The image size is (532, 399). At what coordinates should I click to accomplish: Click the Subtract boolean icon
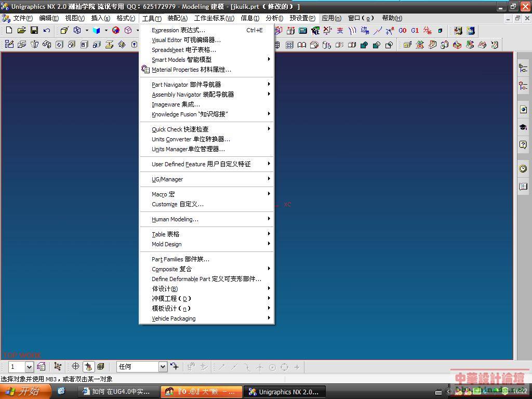pyautogui.click(x=377, y=45)
